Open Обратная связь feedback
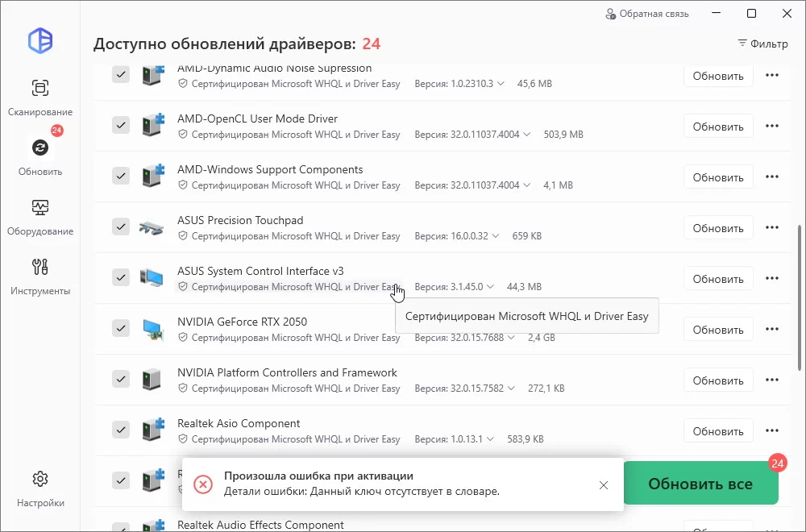Image resolution: width=806 pixels, height=532 pixels. tap(647, 14)
